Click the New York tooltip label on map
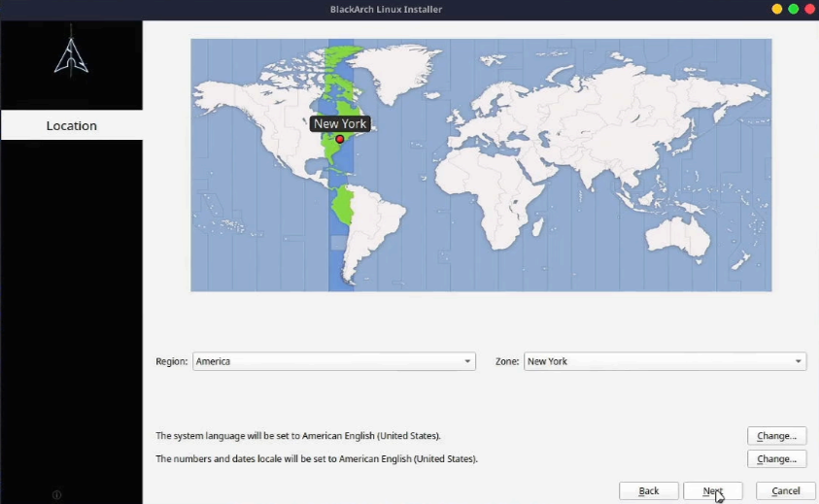819x504 pixels. 340,123
